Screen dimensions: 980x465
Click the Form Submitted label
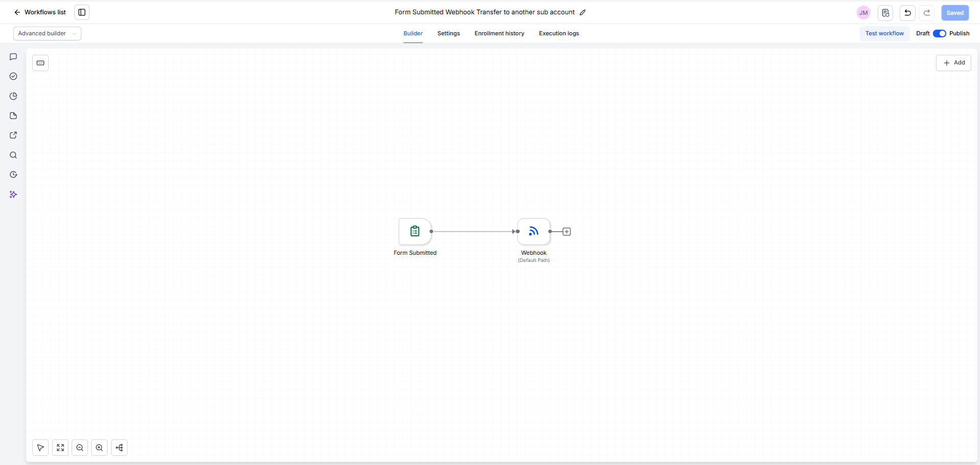415,253
